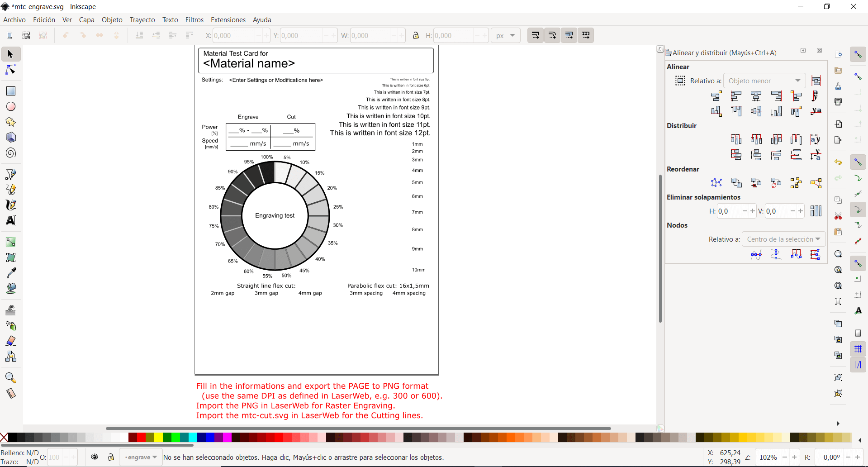The width and height of the screenshot is (868, 467).
Task: Close the Alinear y distribuir panel
Action: 819,51
